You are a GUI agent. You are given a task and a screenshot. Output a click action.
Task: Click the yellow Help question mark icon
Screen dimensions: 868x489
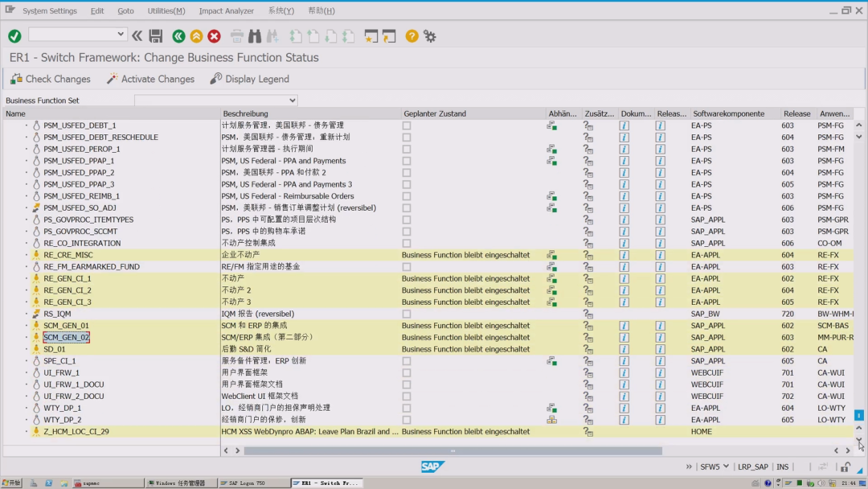click(x=411, y=36)
